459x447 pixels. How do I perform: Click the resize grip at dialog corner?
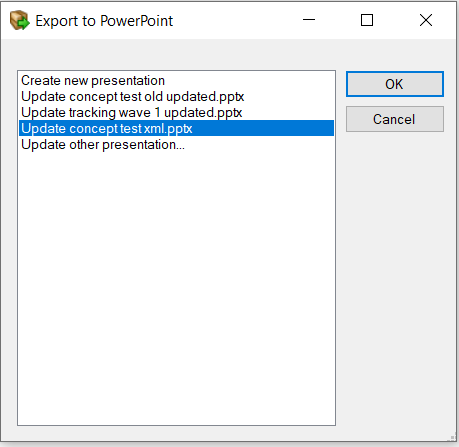click(452, 437)
